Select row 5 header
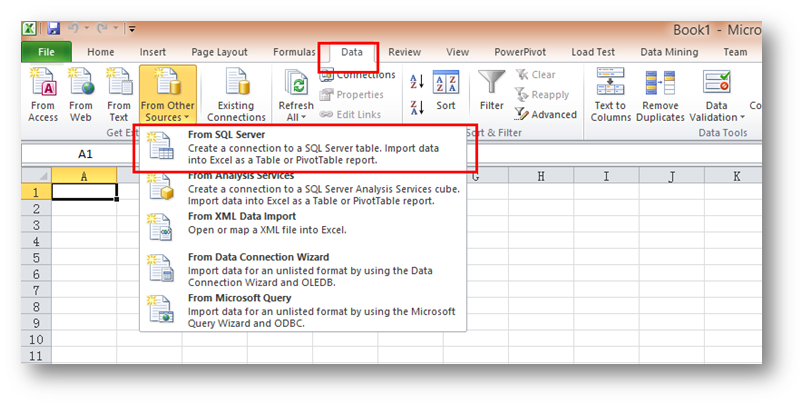This screenshot has height=406, width=804. [36, 258]
